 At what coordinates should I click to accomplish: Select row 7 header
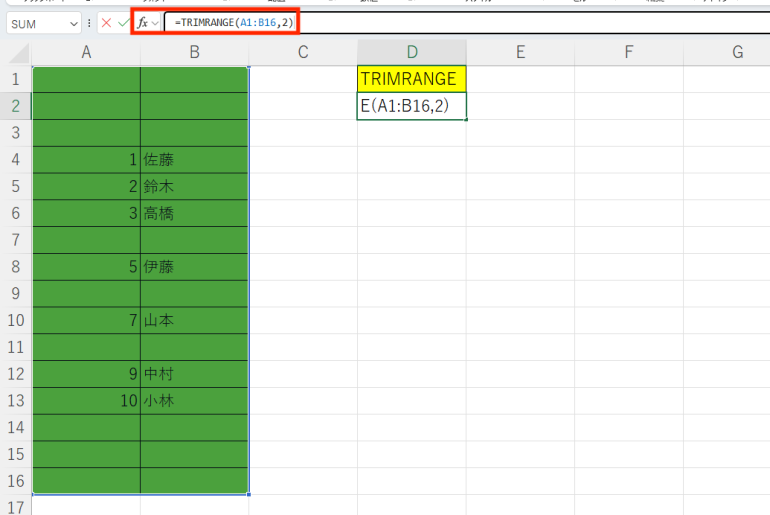tap(16, 240)
